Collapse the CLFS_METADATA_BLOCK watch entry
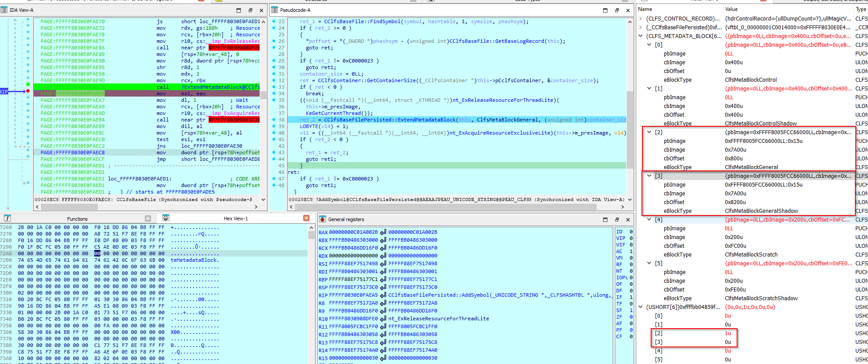The image size is (868, 364). click(640, 36)
